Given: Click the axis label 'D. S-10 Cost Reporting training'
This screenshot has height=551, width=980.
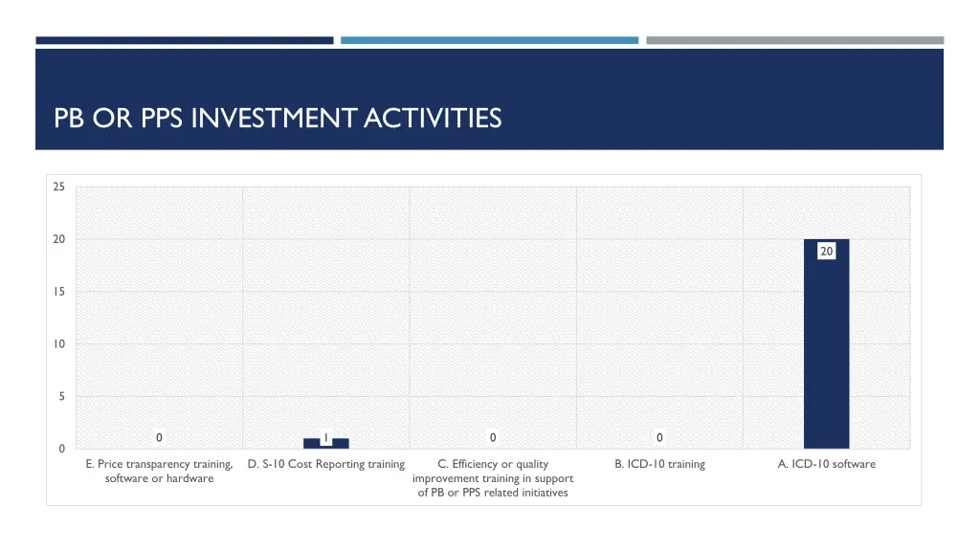Looking at the screenshot, I should (326, 464).
